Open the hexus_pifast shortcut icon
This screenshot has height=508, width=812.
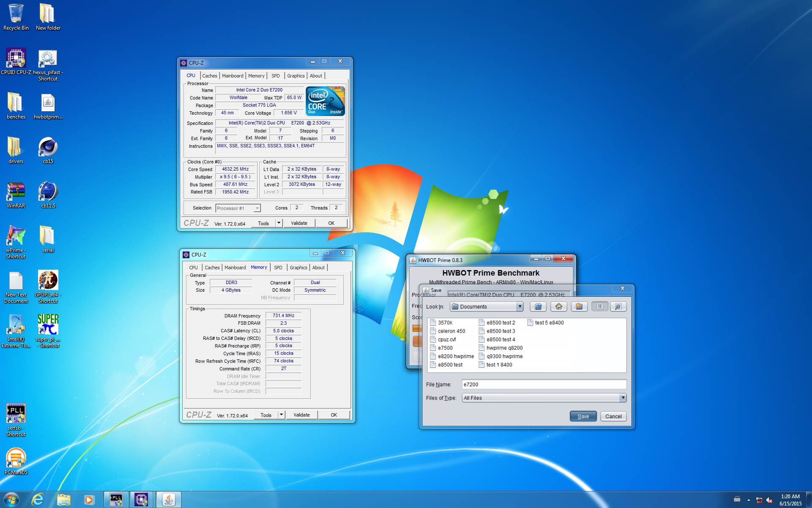(x=48, y=65)
